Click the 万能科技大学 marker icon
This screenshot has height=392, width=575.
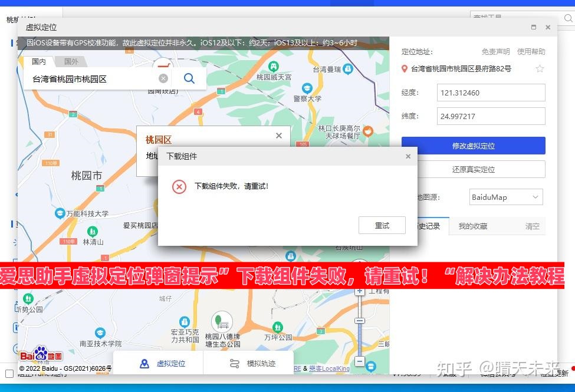(60, 213)
